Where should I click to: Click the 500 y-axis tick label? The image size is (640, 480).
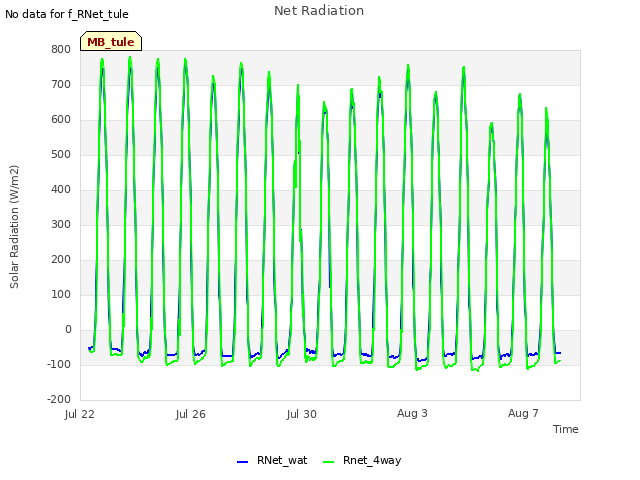(61, 155)
